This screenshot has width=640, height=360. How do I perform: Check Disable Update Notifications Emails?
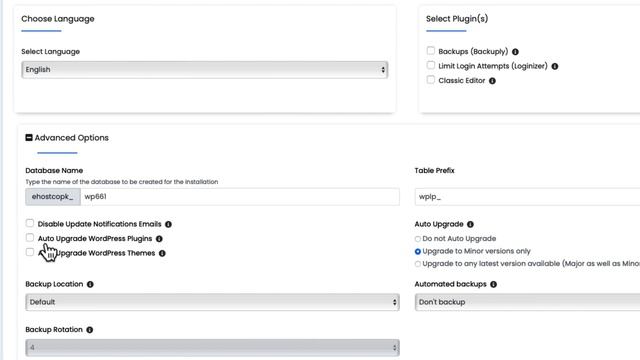point(30,223)
